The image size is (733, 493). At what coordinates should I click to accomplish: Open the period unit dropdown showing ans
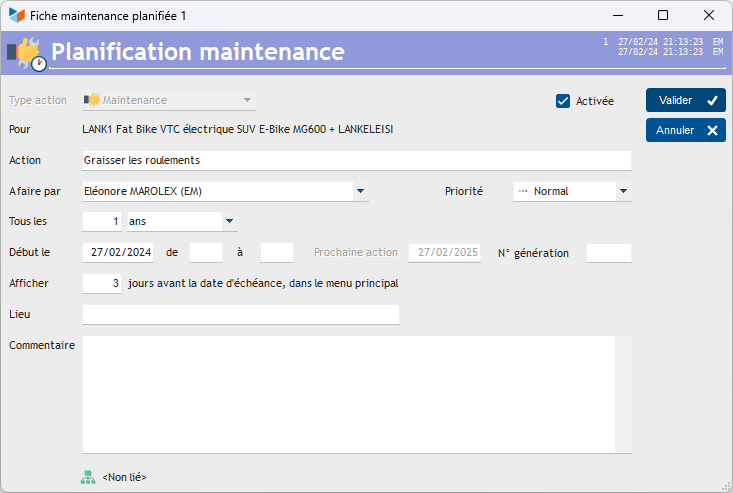point(229,221)
